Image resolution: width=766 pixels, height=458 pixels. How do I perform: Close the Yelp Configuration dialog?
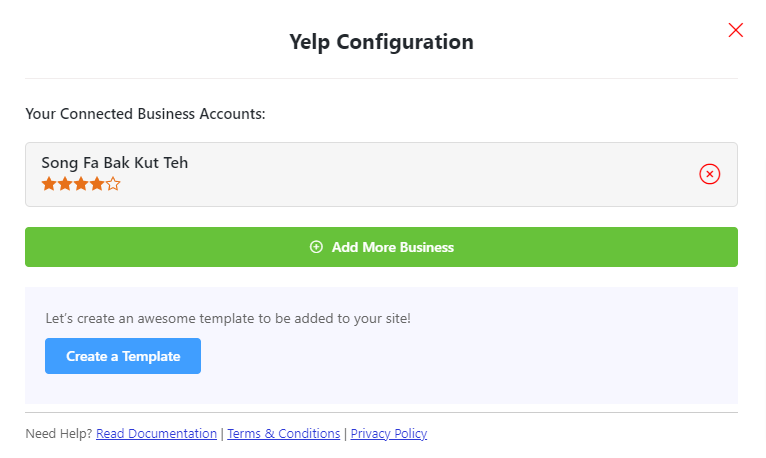pos(735,30)
